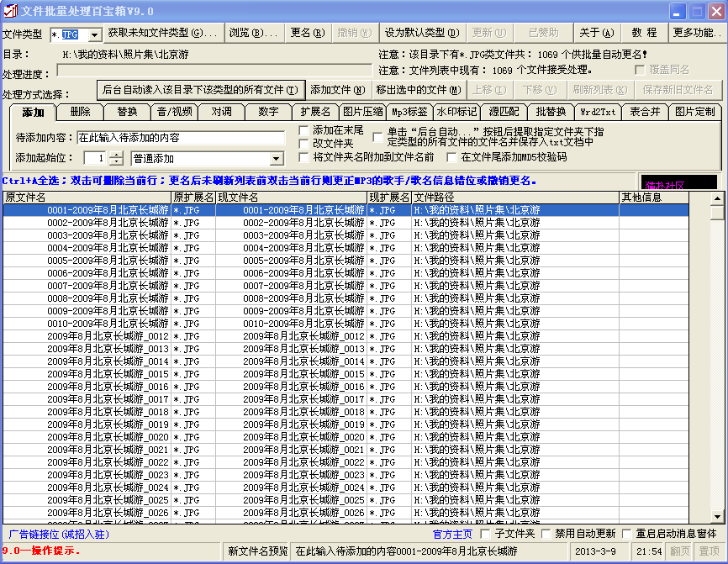This screenshot has width=728, height=564.
Task: Toggle the 改文件夹 checkbox
Action: [304, 144]
